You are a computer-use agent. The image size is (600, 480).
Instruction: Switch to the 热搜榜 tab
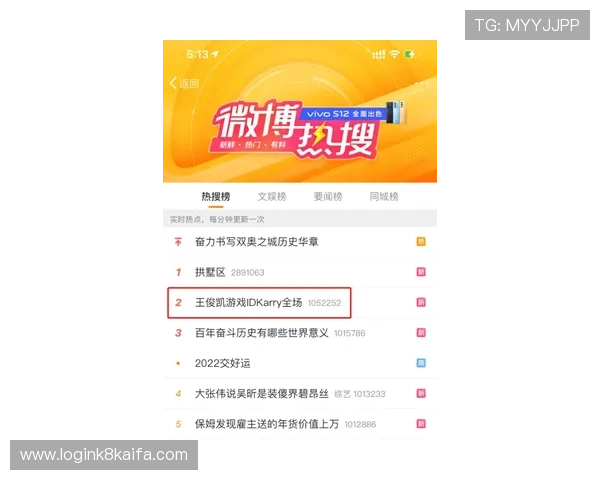pyautogui.click(x=216, y=197)
